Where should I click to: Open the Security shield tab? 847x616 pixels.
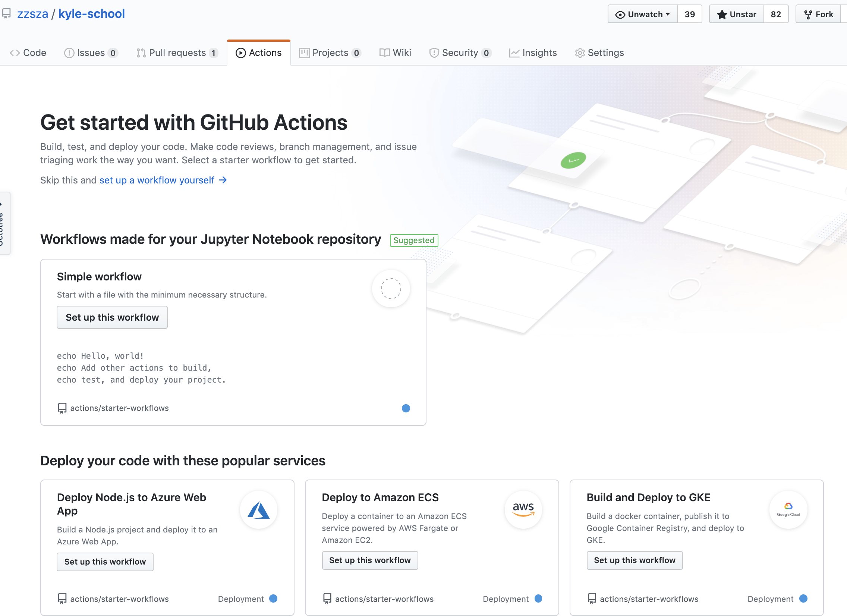click(x=459, y=53)
